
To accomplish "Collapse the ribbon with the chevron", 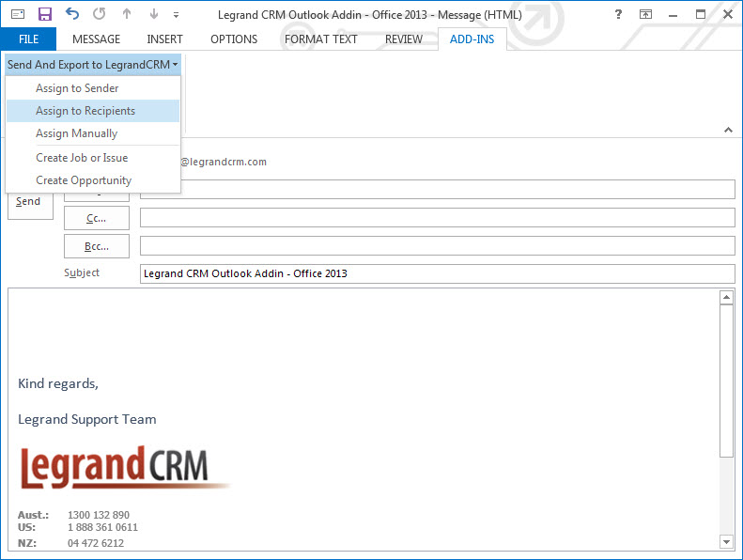I will 728,130.
